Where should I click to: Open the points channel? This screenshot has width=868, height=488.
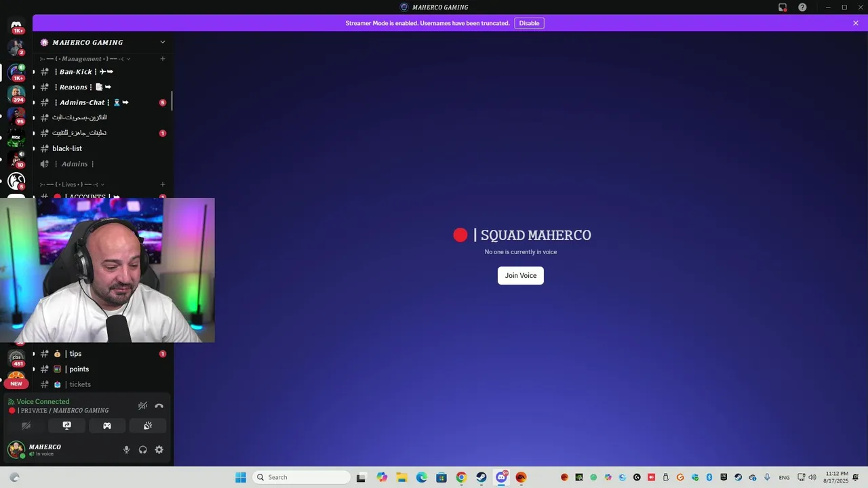coord(102,369)
